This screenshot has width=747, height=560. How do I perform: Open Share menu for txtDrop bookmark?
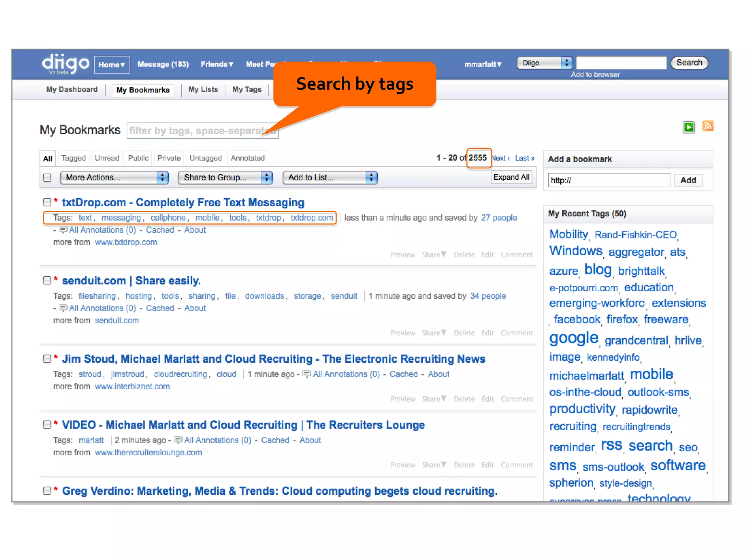434,255
